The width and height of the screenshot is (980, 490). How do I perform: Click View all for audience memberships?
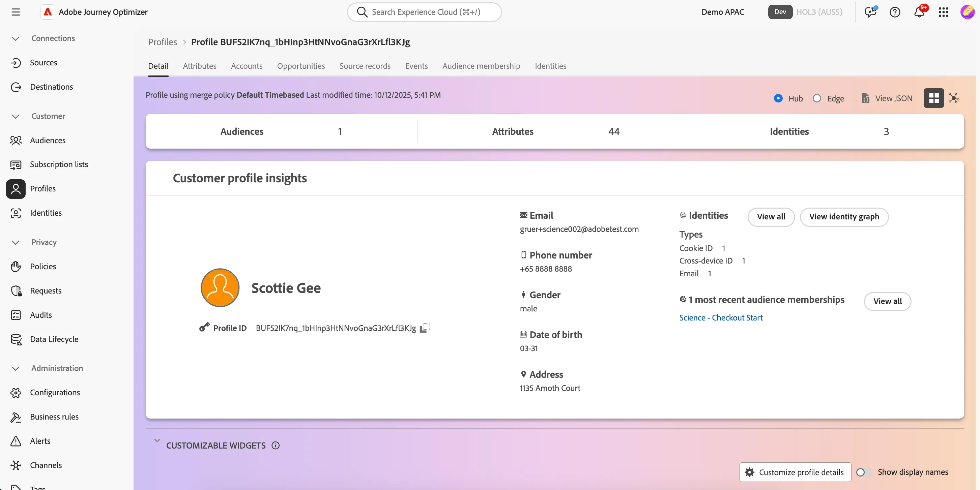point(887,302)
